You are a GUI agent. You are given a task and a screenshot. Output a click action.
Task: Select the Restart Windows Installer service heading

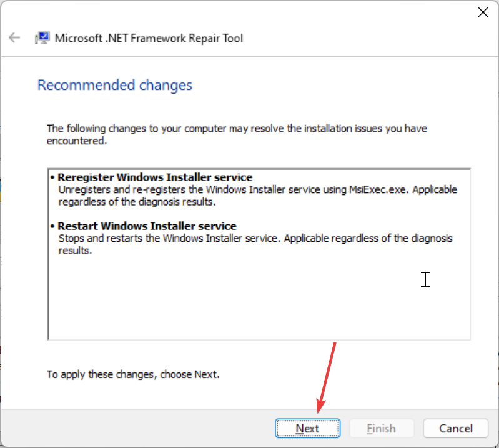click(x=147, y=226)
